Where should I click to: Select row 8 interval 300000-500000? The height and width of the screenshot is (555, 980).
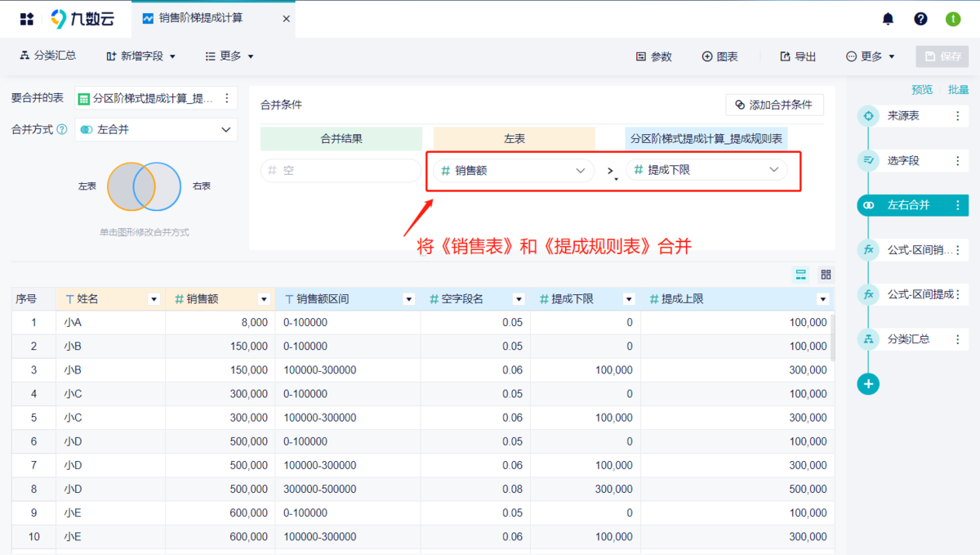[348, 490]
